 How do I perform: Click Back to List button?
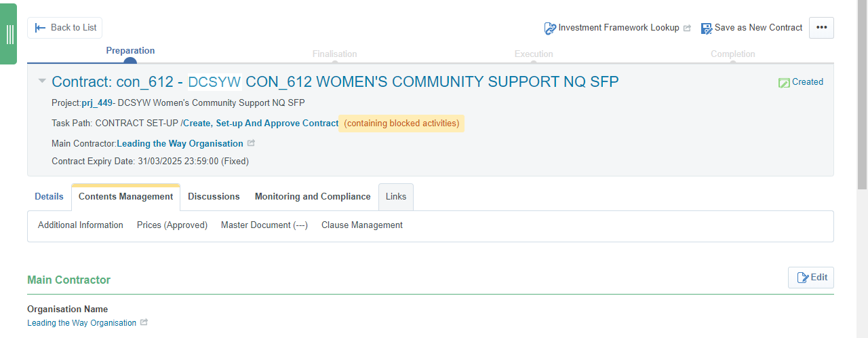click(x=65, y=28)
